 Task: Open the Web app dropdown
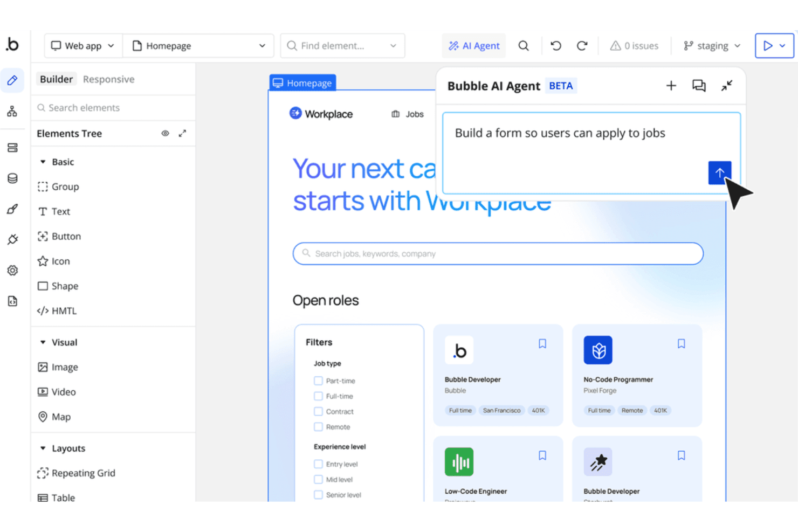(83, 46)
